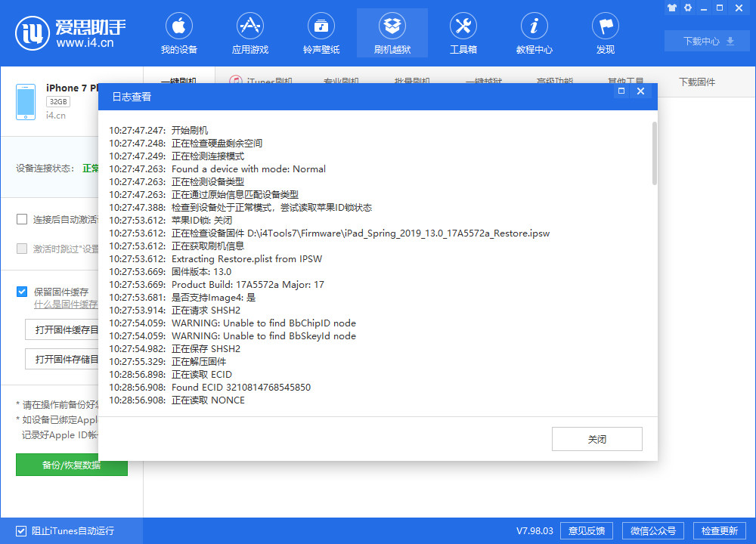Open 铃声壁纸 ringtones and wallpapers section

click(321, 33)
